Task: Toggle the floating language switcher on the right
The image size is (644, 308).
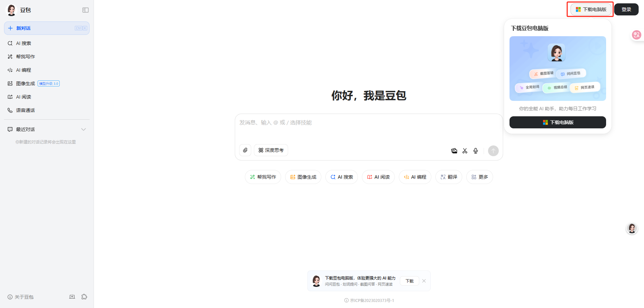Action: point(636,35)
